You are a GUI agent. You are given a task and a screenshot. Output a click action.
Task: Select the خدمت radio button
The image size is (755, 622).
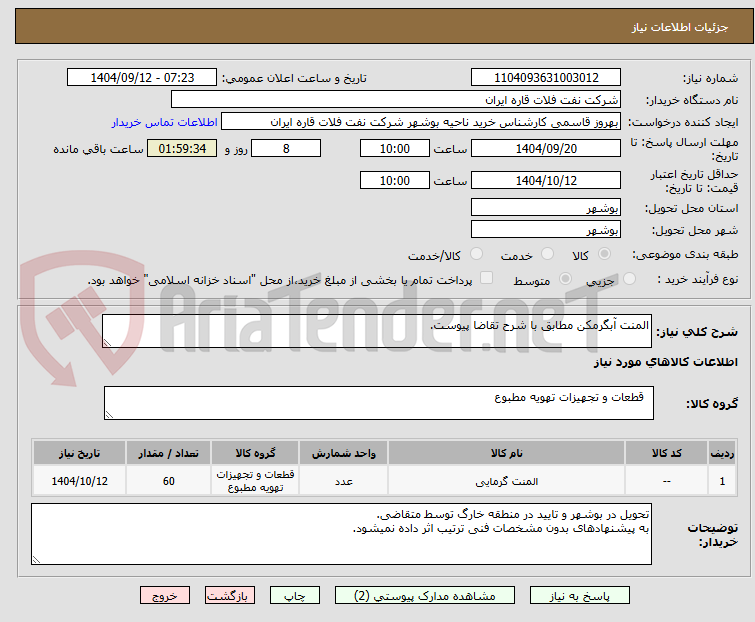(x=547, y=254)
